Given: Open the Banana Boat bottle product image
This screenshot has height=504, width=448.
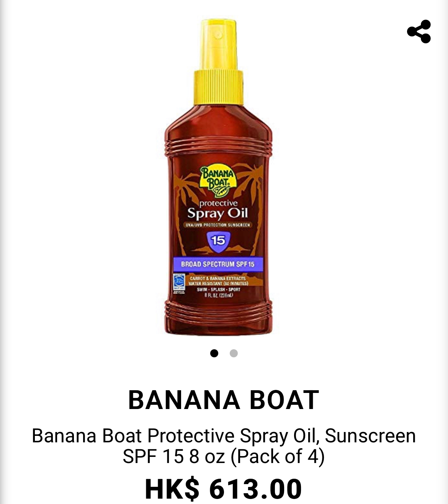Looking at the screenshot, I should click(x=218, y=177).
